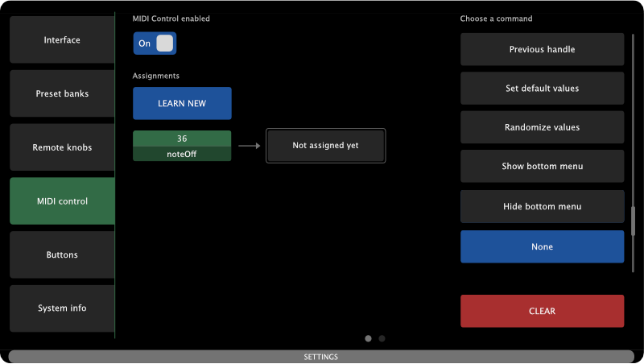The height and width of the screenshot is (364, 644).
Task: Select the note 36 noteOff assignment
Action: pyautogui.click(x=182, y=146)
